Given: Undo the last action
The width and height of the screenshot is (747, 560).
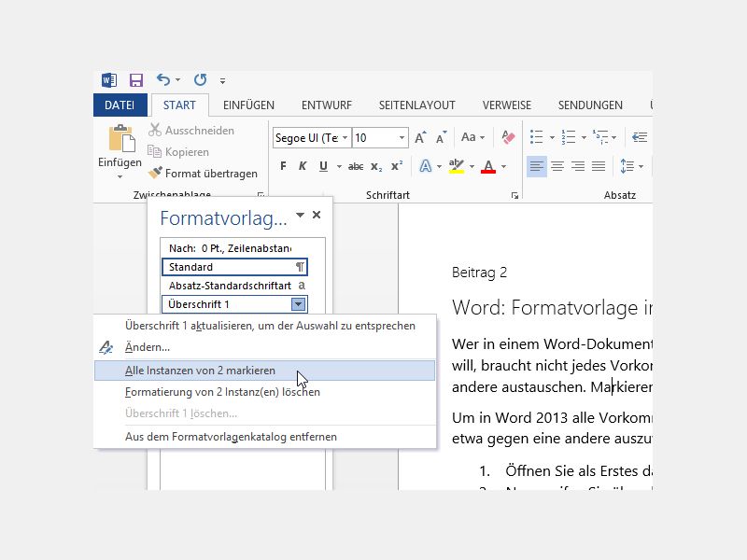Looking at the screenshot, I should tap(162, 80).
